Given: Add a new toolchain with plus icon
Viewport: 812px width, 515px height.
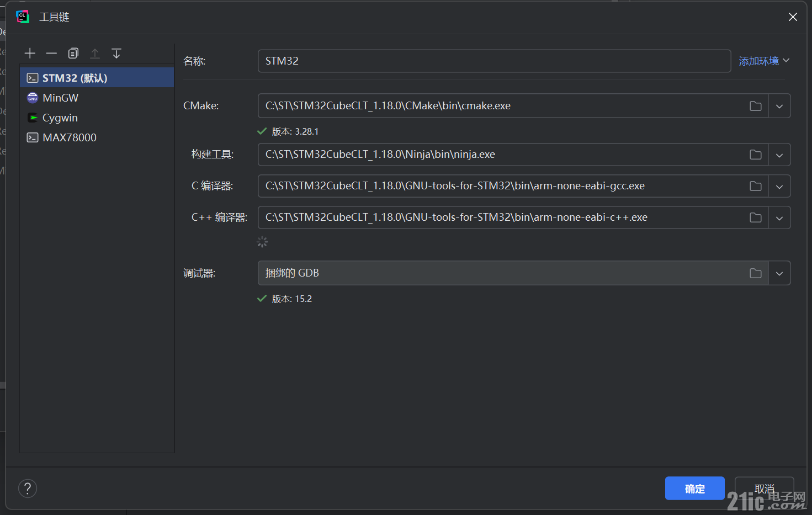Looking at the screenshot, I should pyautogui.click(x=30, y=53).
